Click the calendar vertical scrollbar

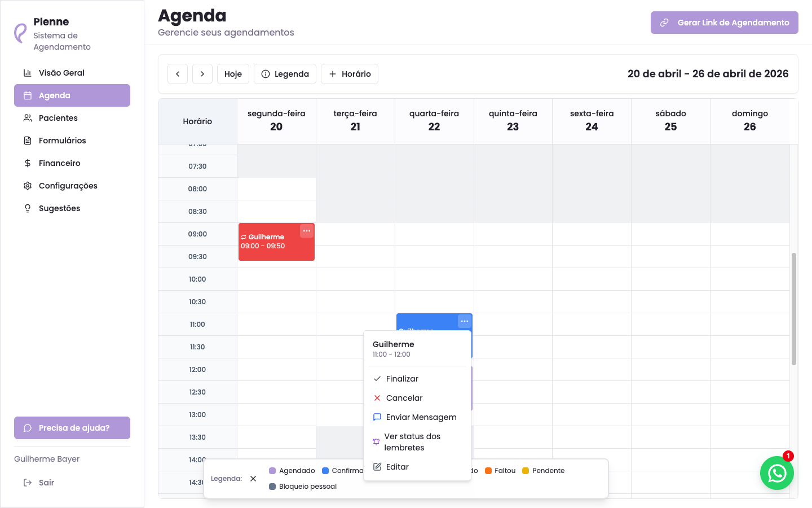click(x=794, y=309)
